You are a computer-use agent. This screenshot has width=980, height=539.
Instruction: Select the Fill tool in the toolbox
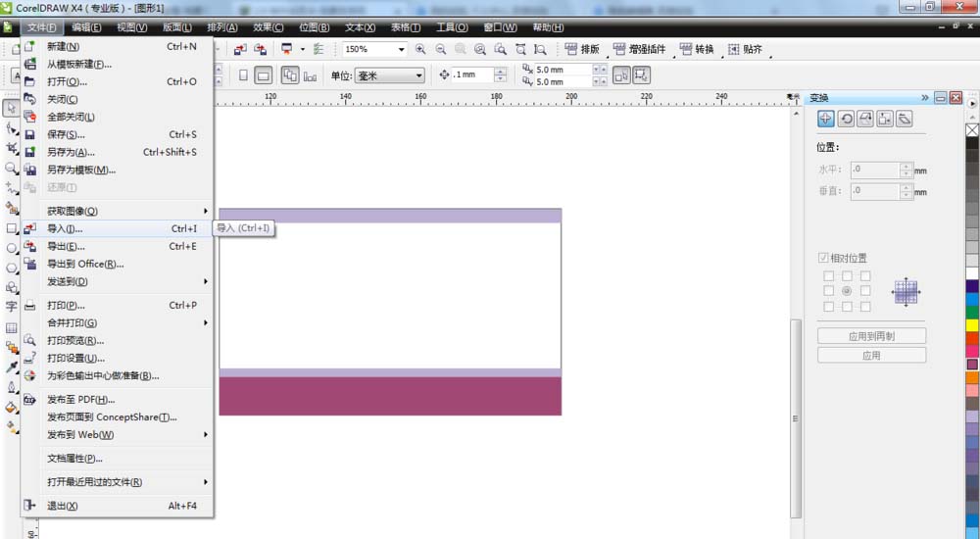click(x=11, y=407)
